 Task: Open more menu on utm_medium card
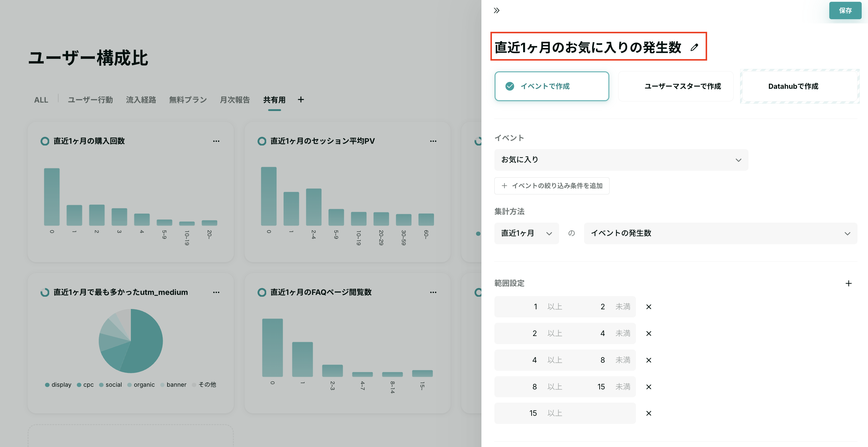[216, 292]
